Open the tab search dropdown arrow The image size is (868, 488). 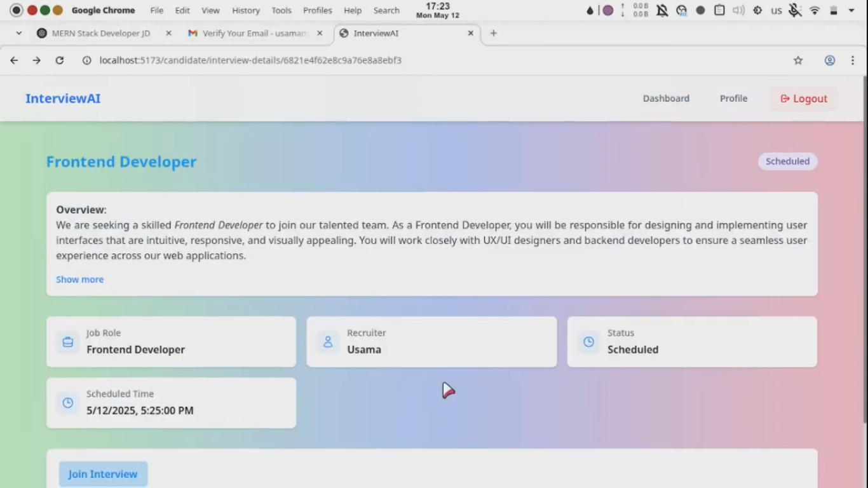(18, 33)
